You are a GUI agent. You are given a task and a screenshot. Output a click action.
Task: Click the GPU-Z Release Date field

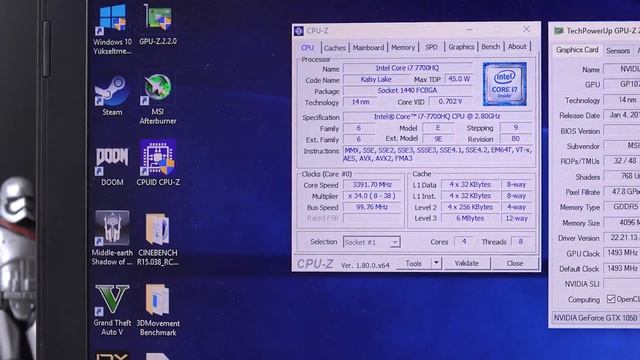[622, 115]
